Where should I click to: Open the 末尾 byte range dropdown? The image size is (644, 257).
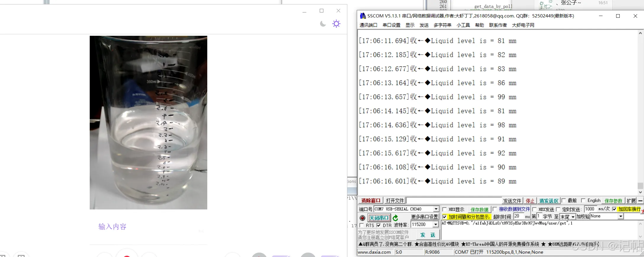click(x=573, y=217)
